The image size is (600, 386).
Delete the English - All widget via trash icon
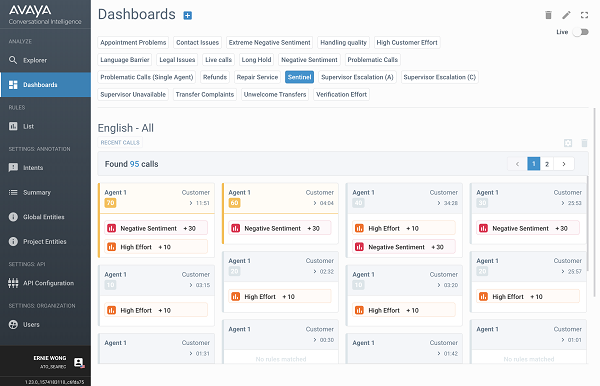click(x=584, y=143)
